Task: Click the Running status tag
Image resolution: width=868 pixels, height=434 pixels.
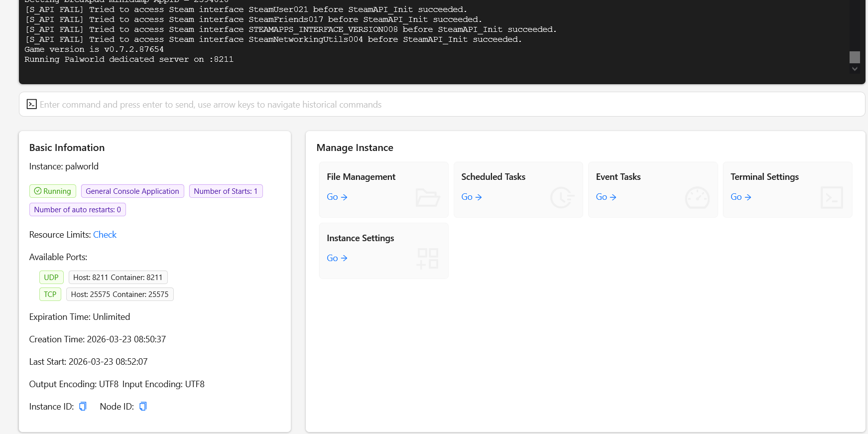Action: point(53,191)
